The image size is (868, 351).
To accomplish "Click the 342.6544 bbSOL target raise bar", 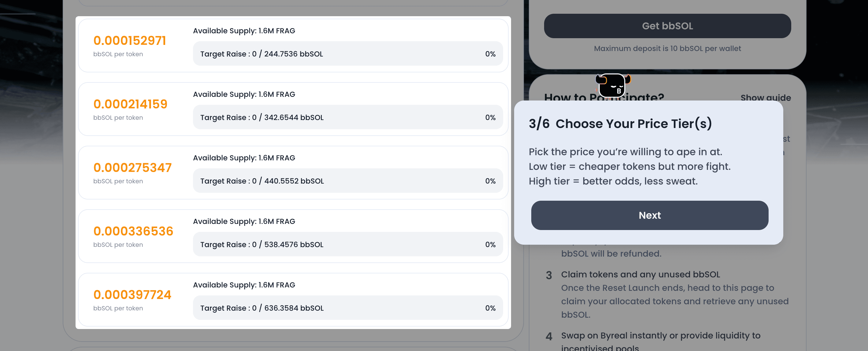I will (348, 117).
